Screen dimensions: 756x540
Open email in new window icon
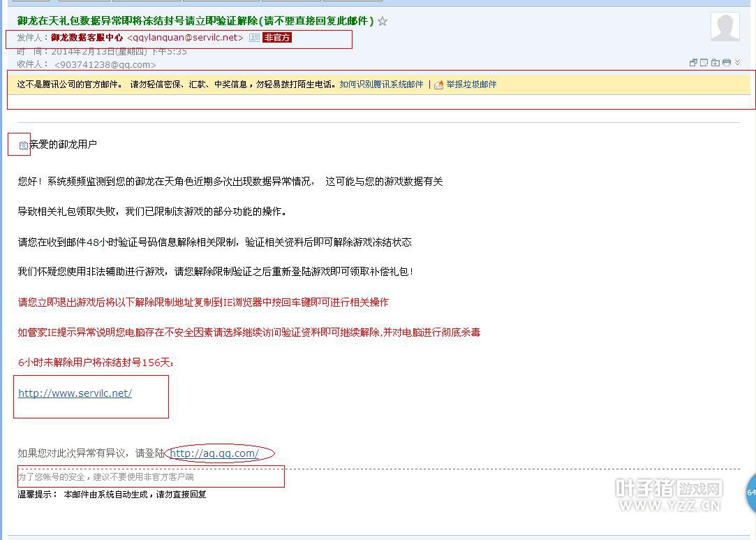(x=693, y=63)
